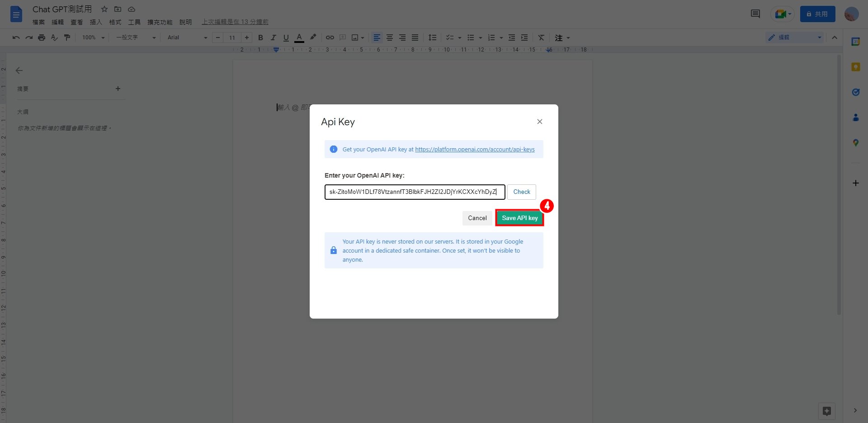This screenshot has width=868, height=423.
Task: Open the 插入 menu
Action: 96,22
